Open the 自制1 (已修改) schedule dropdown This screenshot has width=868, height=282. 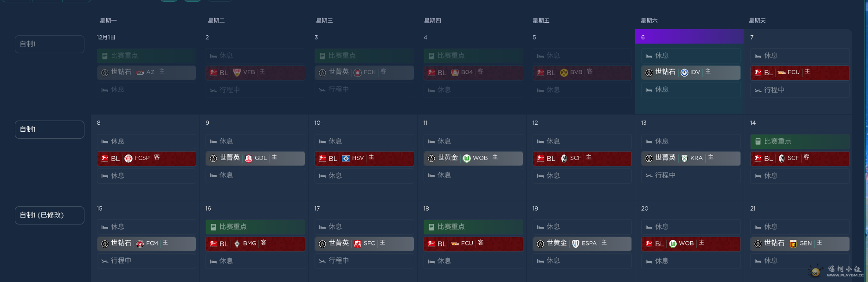pos(49,215)
